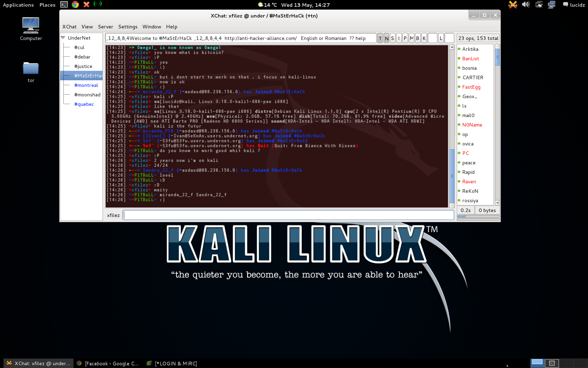Click the empty key field after K
Image resolution: width=588 pixels, height=368 pixels.
[433, 38]
